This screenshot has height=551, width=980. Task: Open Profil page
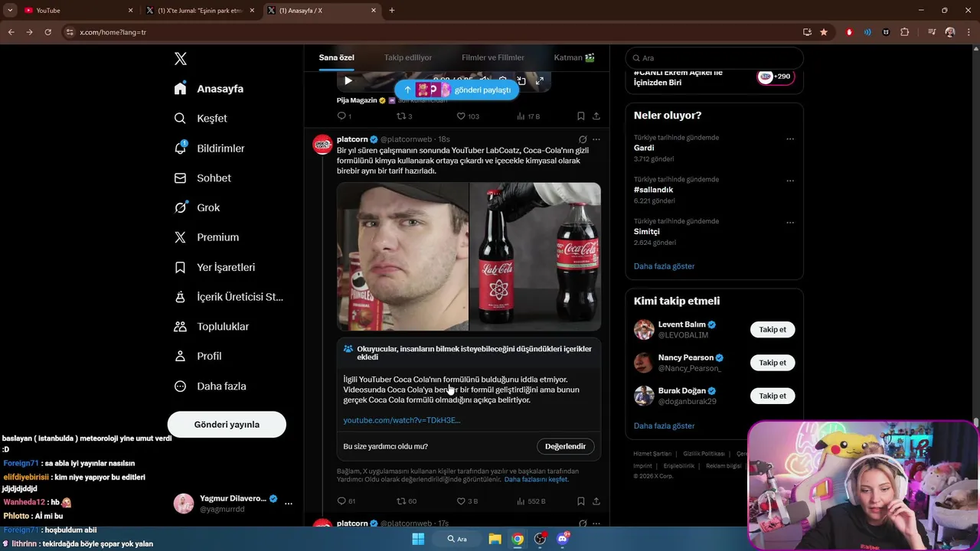198,357
